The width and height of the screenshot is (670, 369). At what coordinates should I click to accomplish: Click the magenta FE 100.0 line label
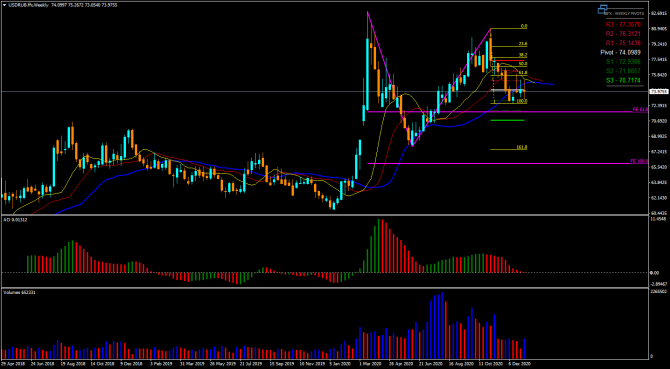pyautogui.click(x=639, y=161)
